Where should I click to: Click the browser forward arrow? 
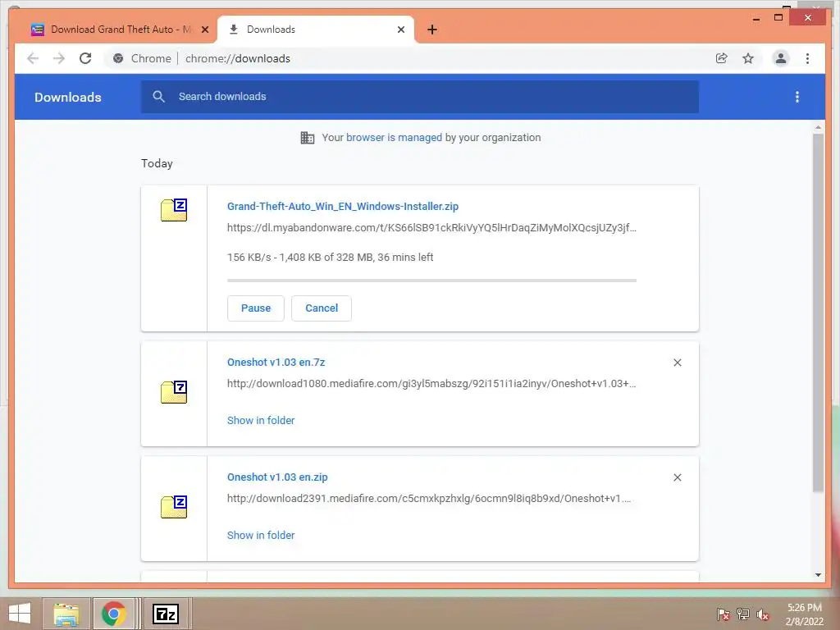[59, 58]
